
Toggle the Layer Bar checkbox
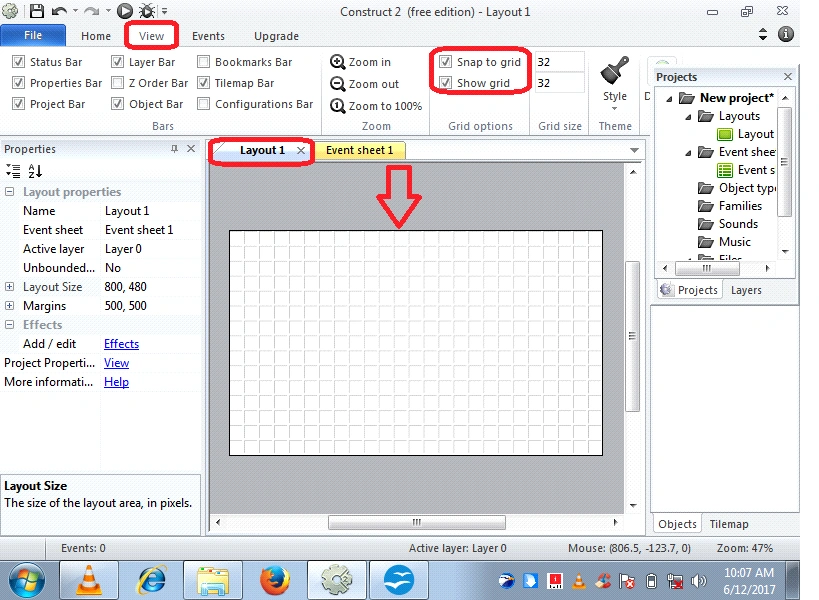118,62
